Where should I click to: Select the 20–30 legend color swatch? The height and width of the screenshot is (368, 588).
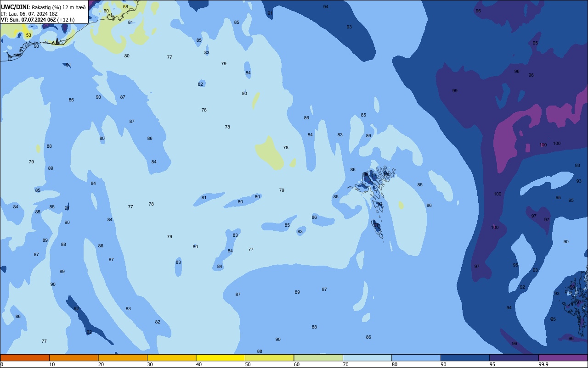click(123, 357)
